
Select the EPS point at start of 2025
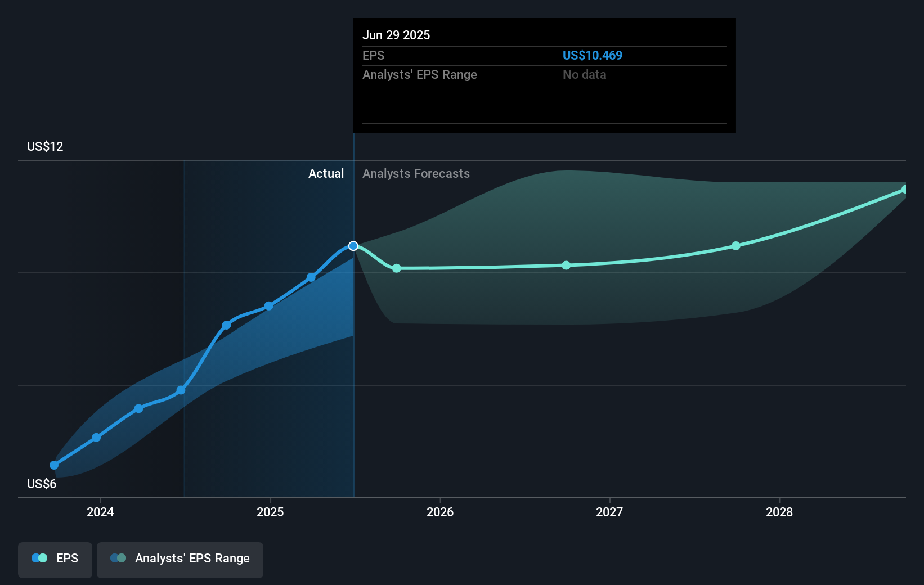point(269,306)
